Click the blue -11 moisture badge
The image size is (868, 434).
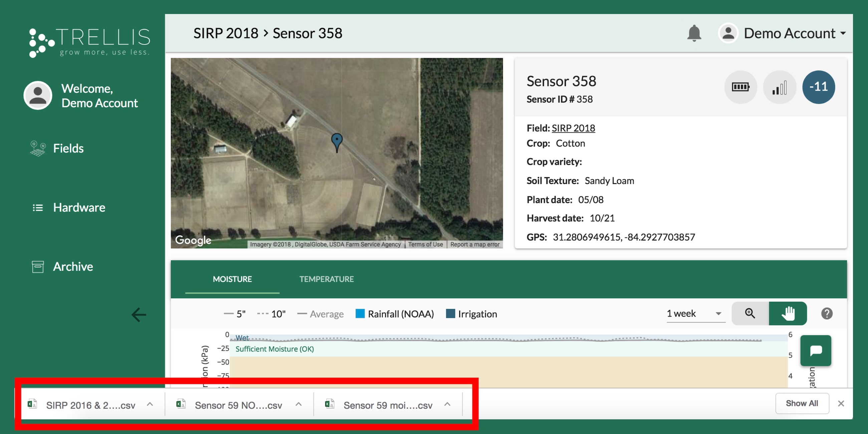tap(819, 87)
